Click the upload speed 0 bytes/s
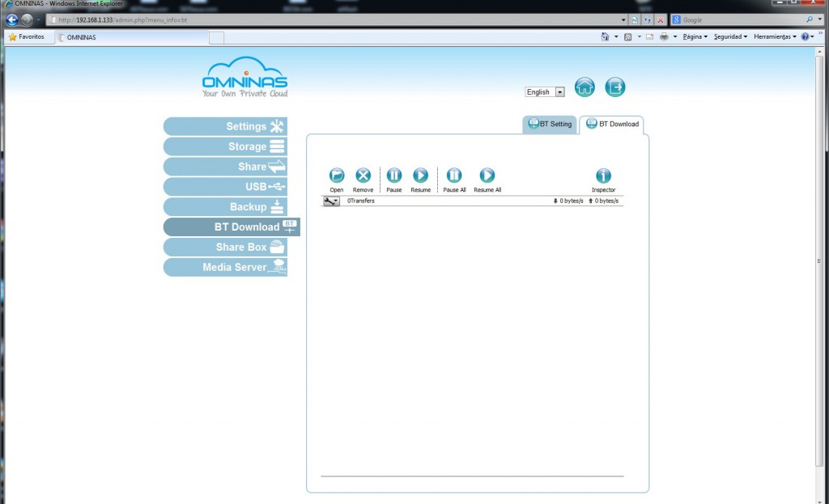The image size is (829, 504). pyautogui.click(x=603, y=201)
